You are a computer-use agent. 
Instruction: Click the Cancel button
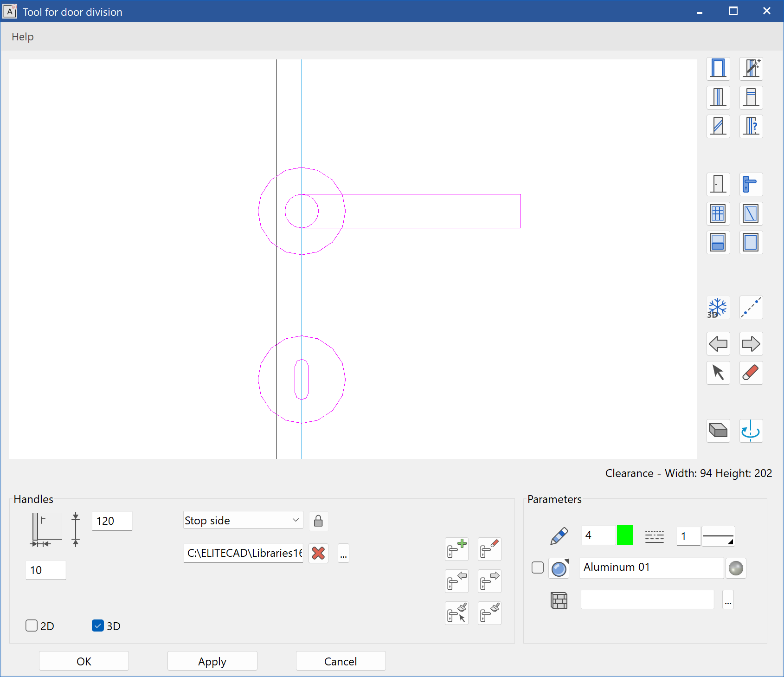pyautogui.click(x=341, y=661)
